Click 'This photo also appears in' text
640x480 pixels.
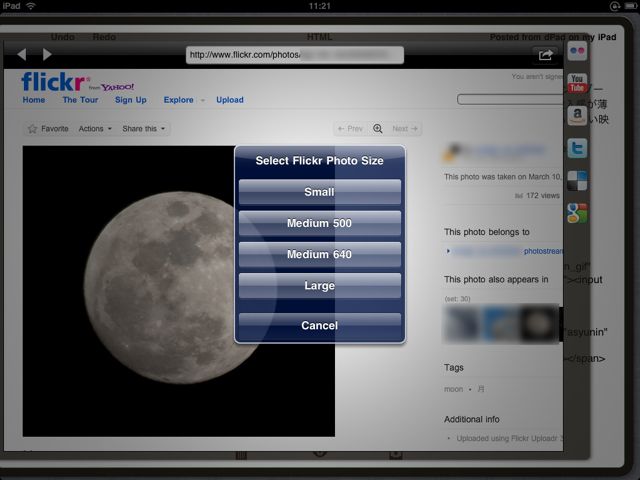[496, 280]
